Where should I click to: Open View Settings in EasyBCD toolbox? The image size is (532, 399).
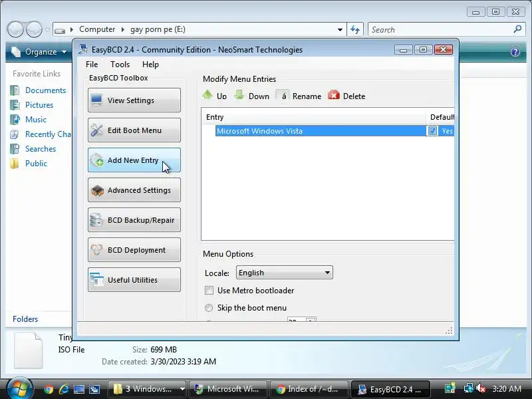coord(134,100)
